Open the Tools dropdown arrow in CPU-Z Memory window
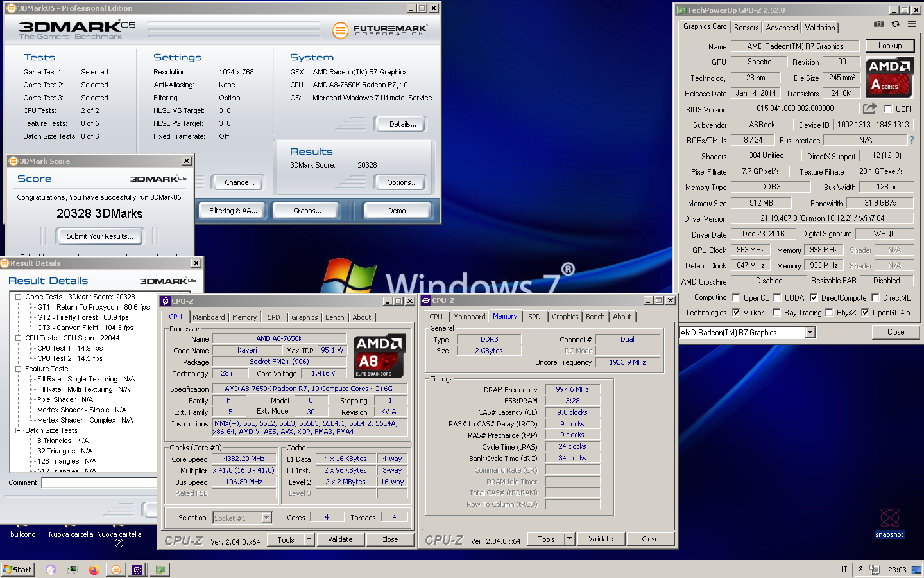Image resolution: width=924 pixels, height=578 pixels. [x=569, y=539]
